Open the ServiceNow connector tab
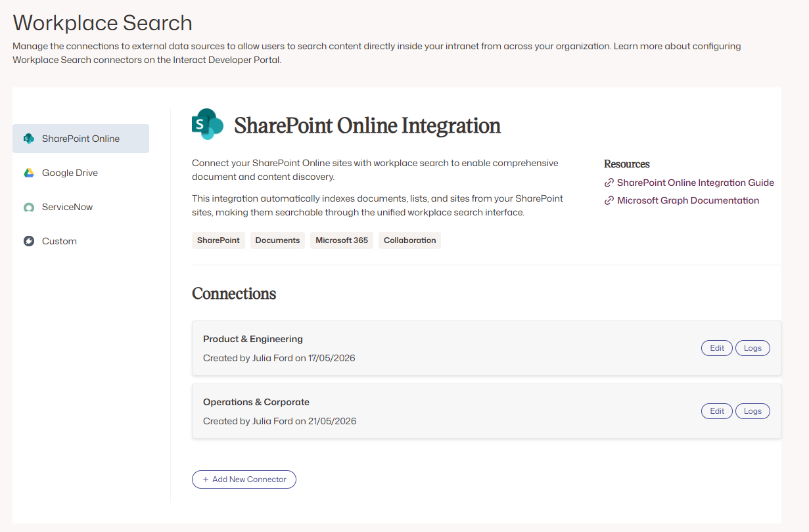This screenshot has height=532, width=809. (81, 207)
